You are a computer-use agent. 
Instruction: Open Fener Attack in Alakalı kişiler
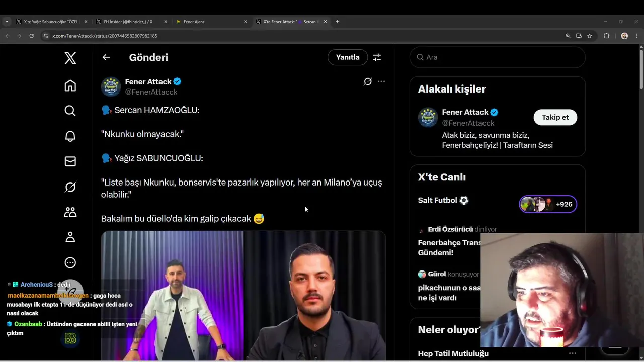point(465,112)
